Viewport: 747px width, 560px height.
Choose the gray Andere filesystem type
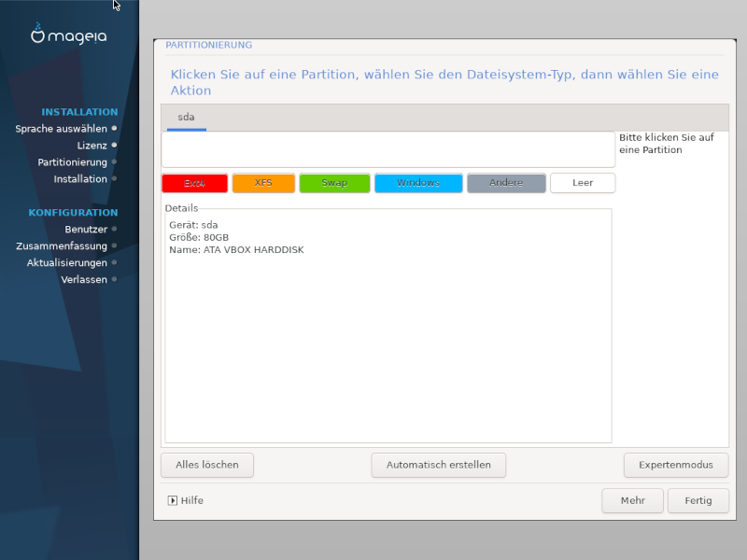coord(506,183)
